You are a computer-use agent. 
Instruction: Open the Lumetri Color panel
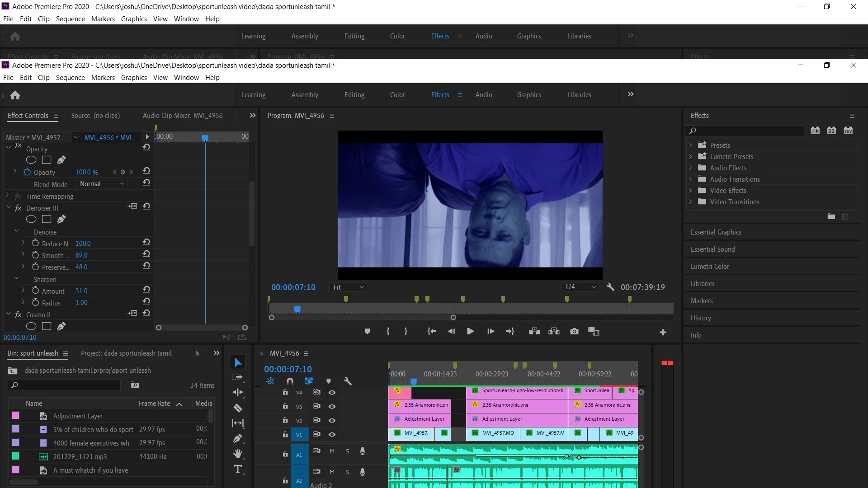click(x=710, y=267)
